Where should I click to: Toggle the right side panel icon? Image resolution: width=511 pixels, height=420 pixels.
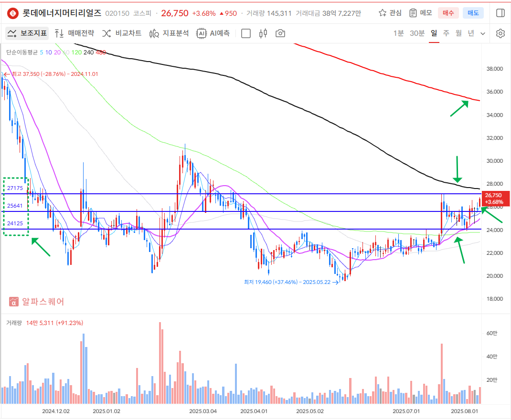click(x=500, y=13)
